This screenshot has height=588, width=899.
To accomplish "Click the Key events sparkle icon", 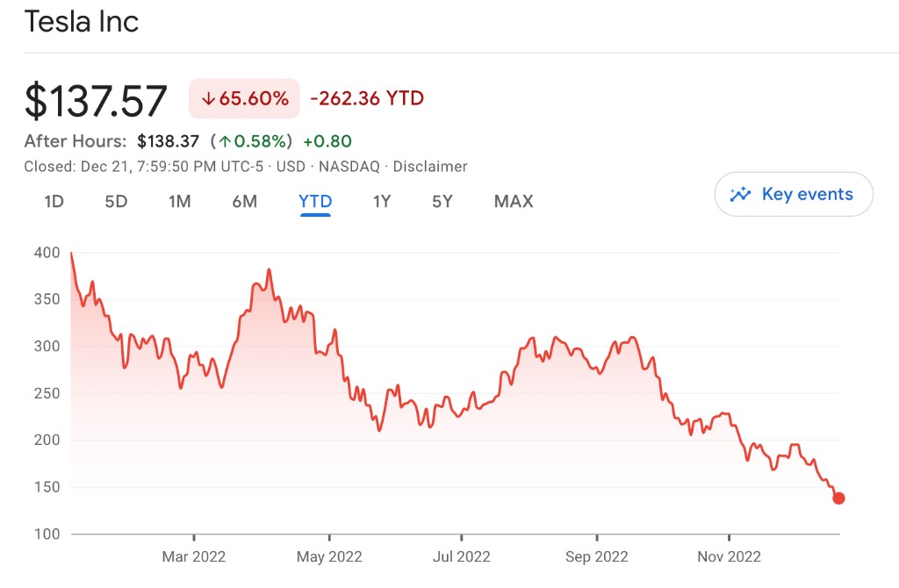I will point(740,194).
